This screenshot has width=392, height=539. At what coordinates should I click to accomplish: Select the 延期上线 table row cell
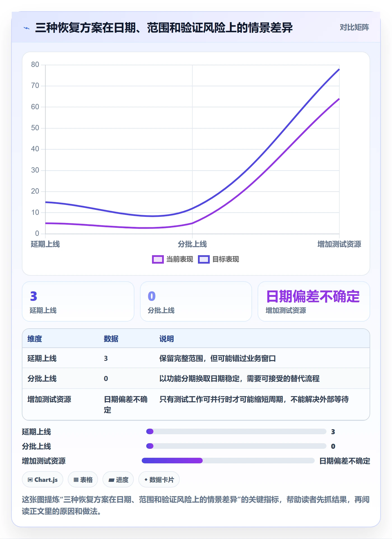(42, 359)
